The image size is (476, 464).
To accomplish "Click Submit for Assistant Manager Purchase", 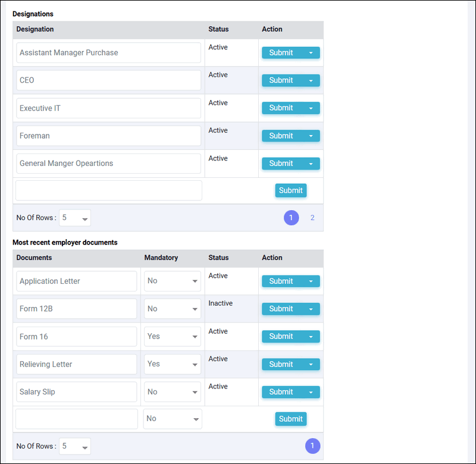I will point(281,53).
